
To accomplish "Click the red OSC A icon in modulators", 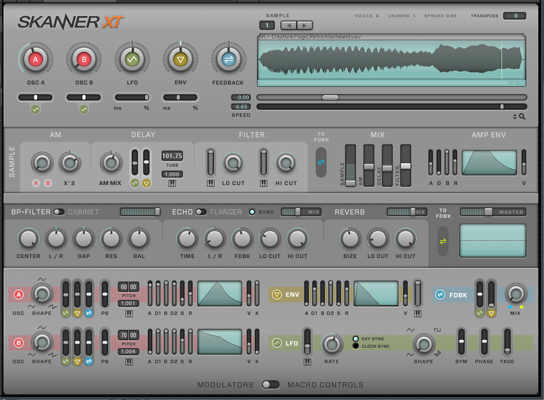I will 18,295.
